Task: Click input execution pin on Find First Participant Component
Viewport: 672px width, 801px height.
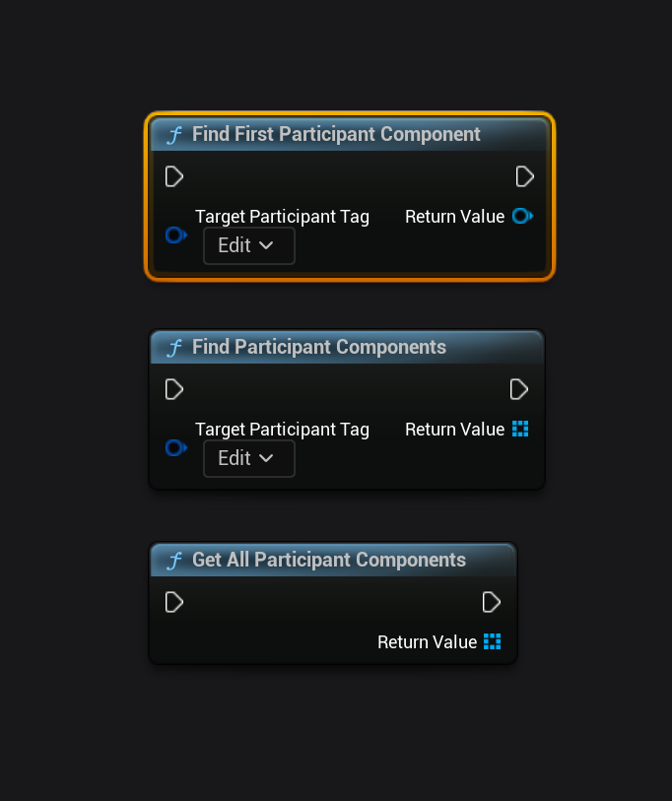Action: [174, 176]
